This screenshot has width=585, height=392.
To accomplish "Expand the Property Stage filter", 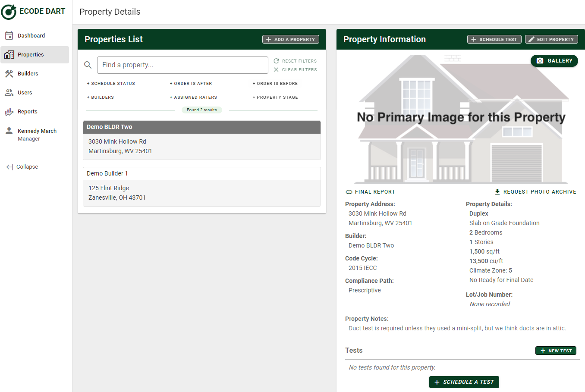I will coord(275,97).
